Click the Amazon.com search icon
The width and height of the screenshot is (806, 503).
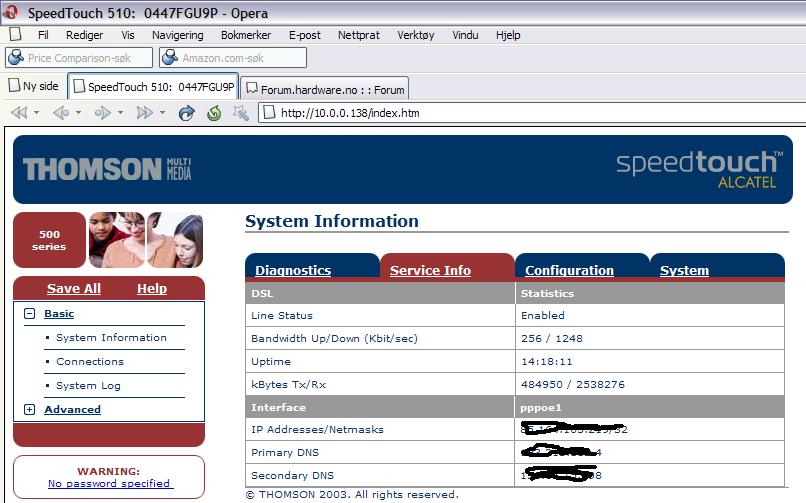point(170,57)
